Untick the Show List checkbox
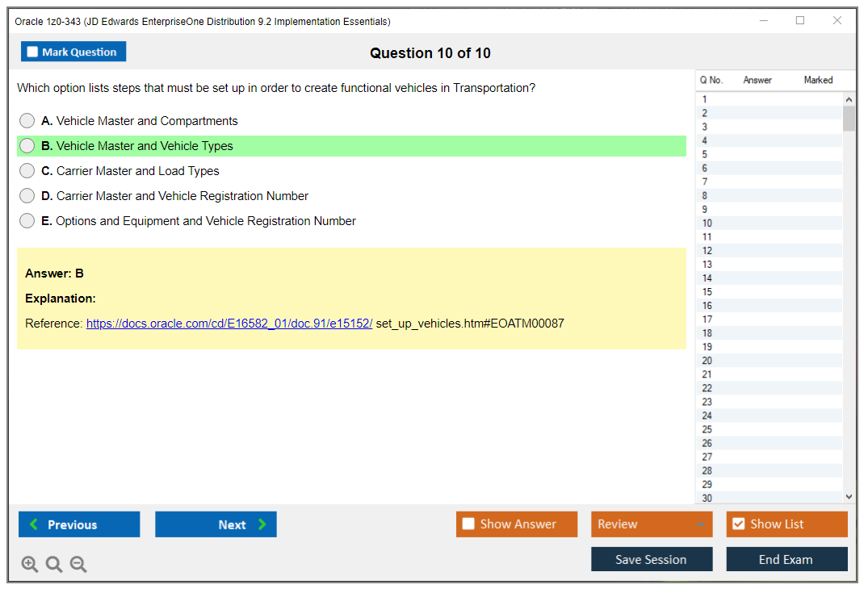868x593 pixels. pyautogui.click(x=739, y=524)
